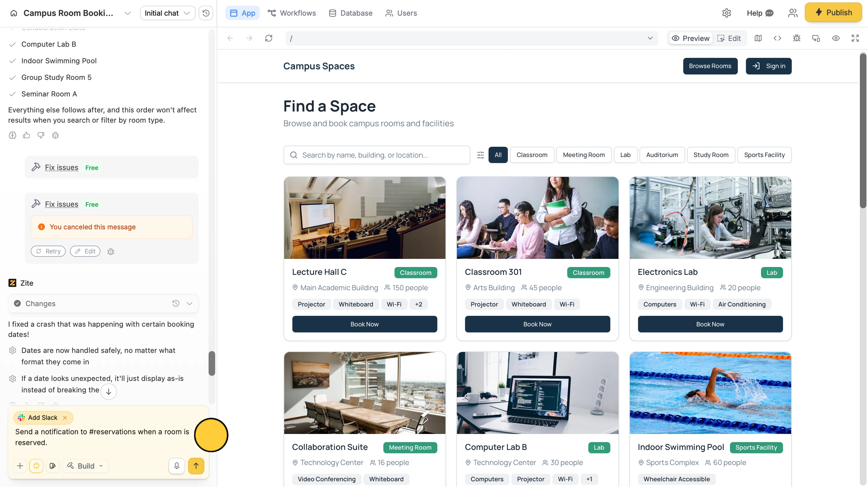Give thumbs up to the response
This screenshot has width=868, height=487.
(x=26, y=136)
